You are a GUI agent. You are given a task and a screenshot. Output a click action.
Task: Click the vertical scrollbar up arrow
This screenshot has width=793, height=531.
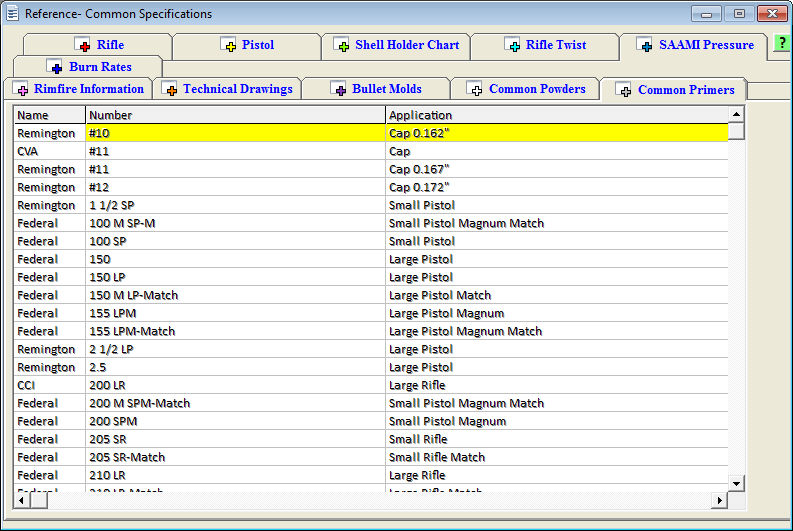pos(736,115)
